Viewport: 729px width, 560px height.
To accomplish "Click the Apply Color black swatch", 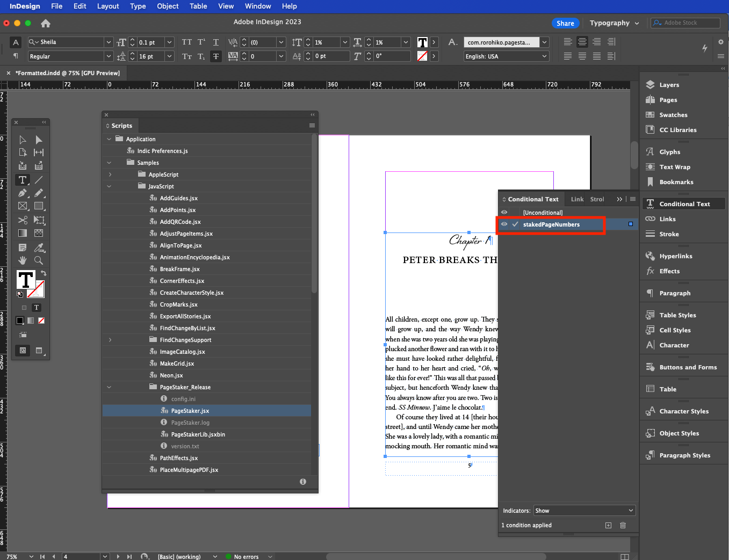I will pyautogui.click(x=20, y=321).
